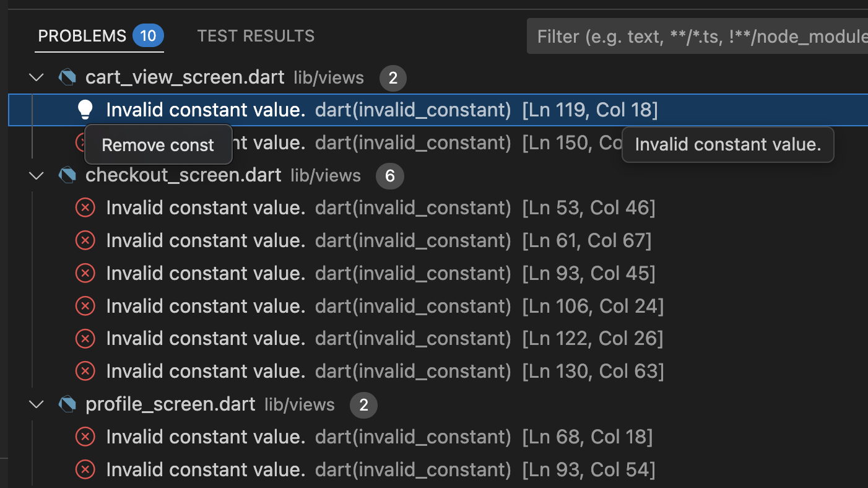Collapse the checkout_screen.dart problem group
The image size is (868, 488).
[x=36, y=175]
